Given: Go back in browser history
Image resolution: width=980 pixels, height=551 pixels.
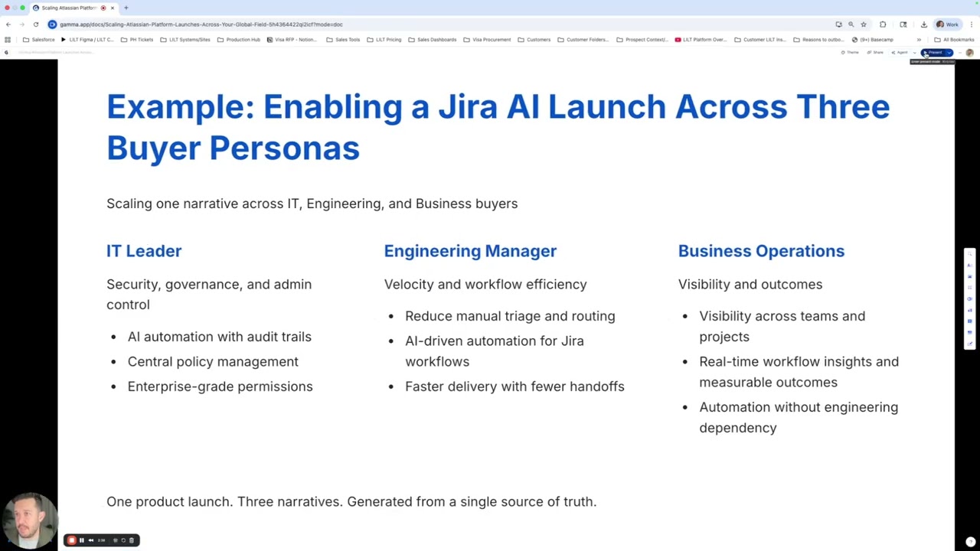Looking at the screenshot, I should point(8,24).
